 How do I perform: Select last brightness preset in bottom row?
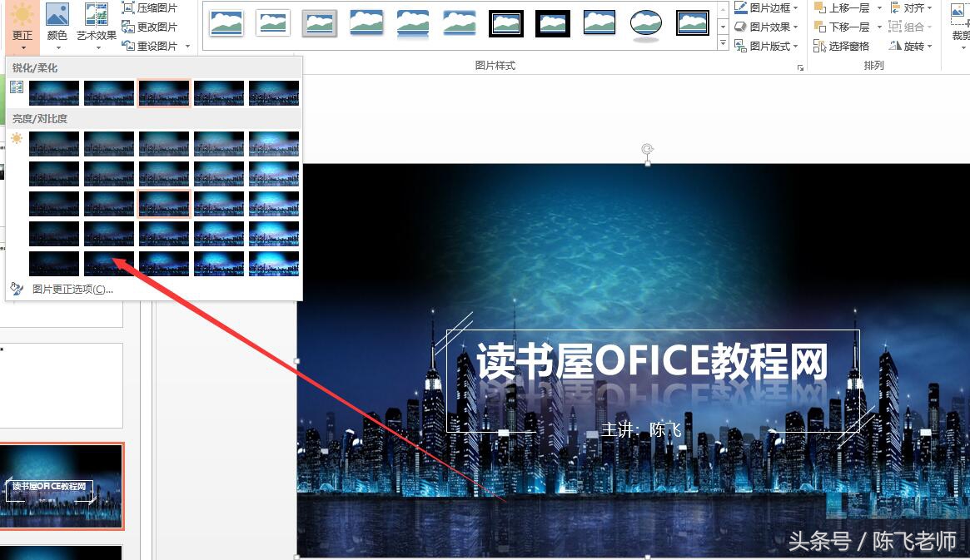point(274,263)
